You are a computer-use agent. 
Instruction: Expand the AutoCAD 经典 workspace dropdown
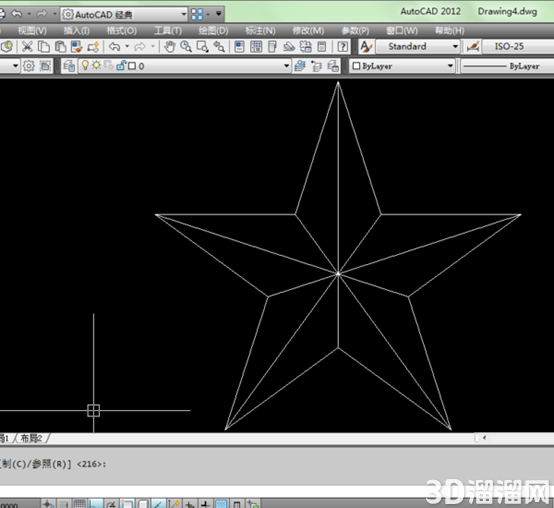coord(124,14)
